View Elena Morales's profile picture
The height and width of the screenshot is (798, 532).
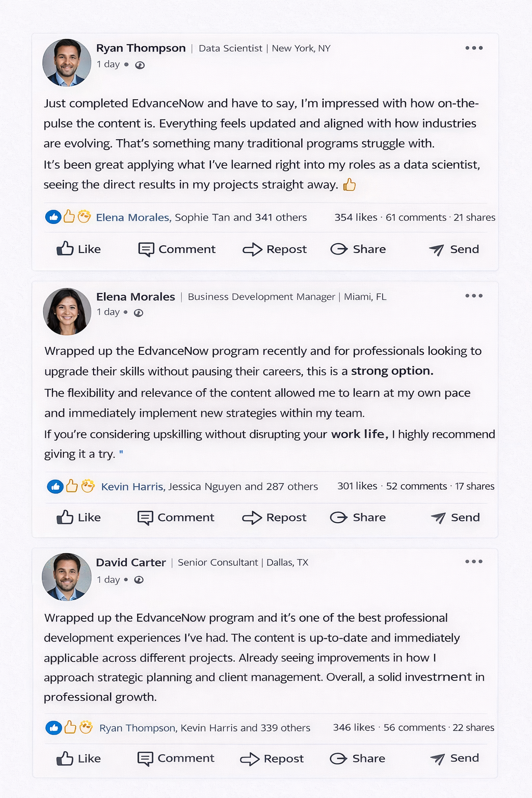(x=67, y=311)
